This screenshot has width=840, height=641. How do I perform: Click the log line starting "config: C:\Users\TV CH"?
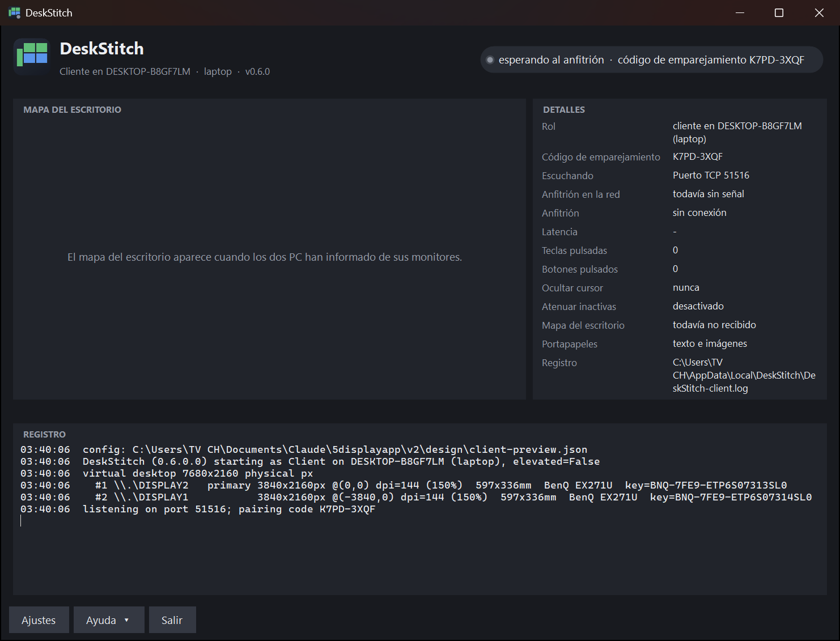[x=304, y=449]
